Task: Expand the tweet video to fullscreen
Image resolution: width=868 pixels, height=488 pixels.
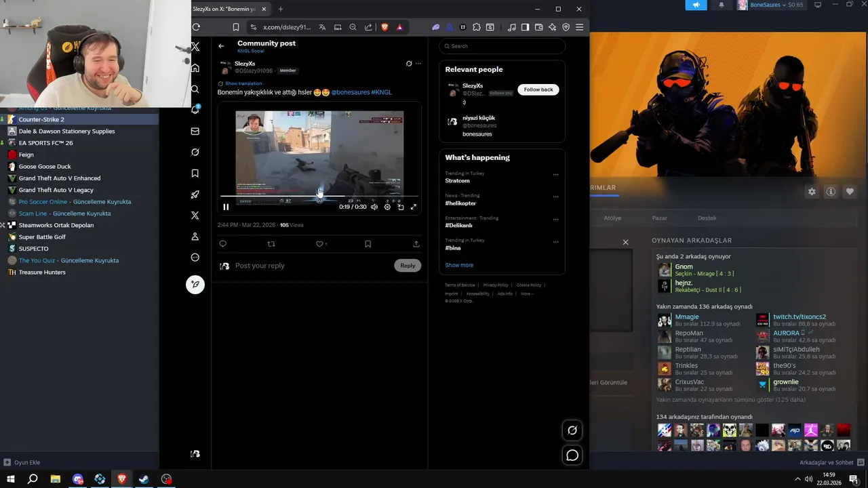Action: (413, 207)
